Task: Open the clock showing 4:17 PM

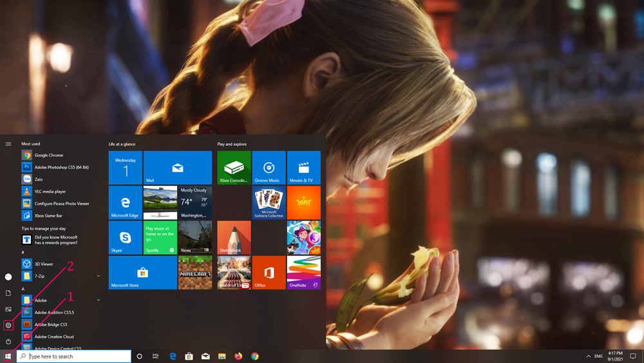Action: pos(615,357)
